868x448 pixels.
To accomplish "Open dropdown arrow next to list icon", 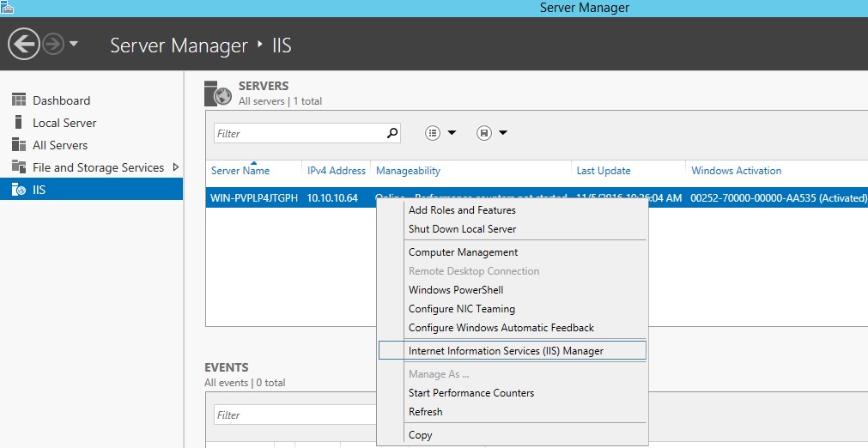I will (x=451, y=133).
